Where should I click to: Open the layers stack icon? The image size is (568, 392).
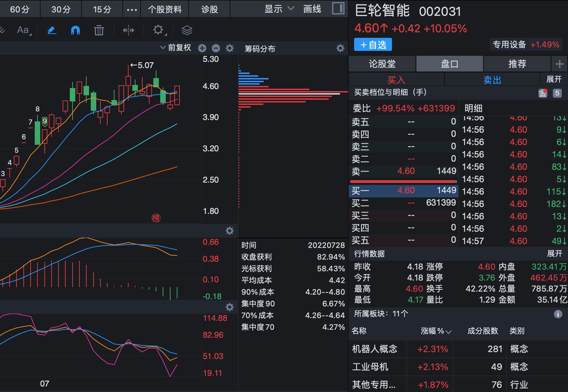tap(187, 30)
